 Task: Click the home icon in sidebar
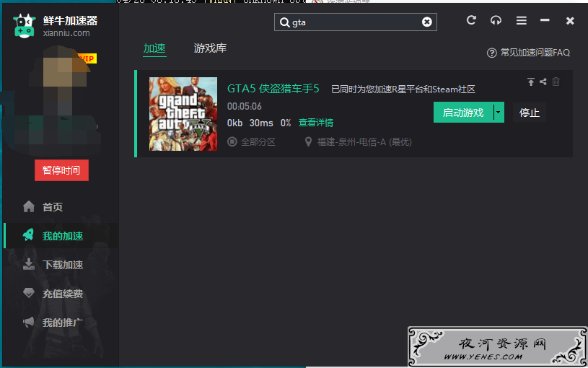tap(29, 206)
